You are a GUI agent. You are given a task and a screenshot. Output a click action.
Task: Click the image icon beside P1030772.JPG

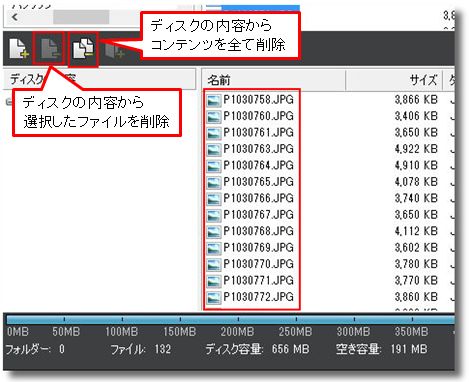(213, 297)
